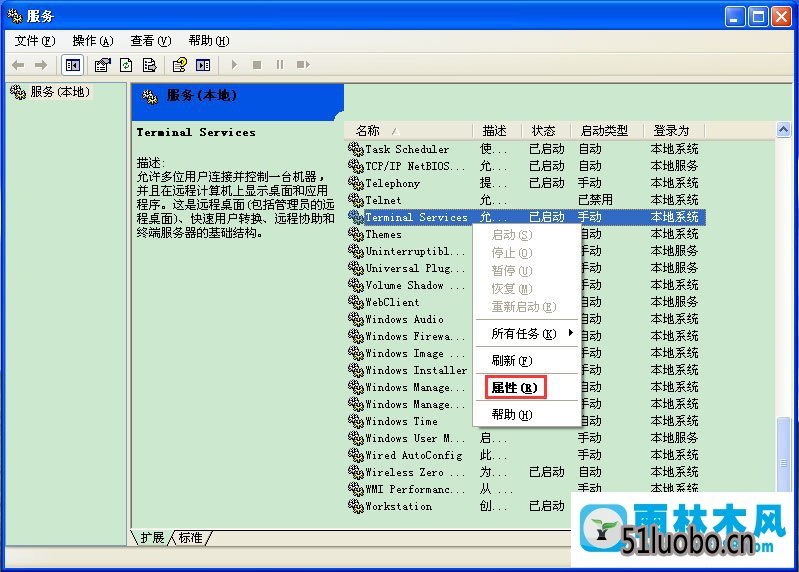Toggle the console tree show/hide icon
Viewport: 799px width, 572px height.
73,65
